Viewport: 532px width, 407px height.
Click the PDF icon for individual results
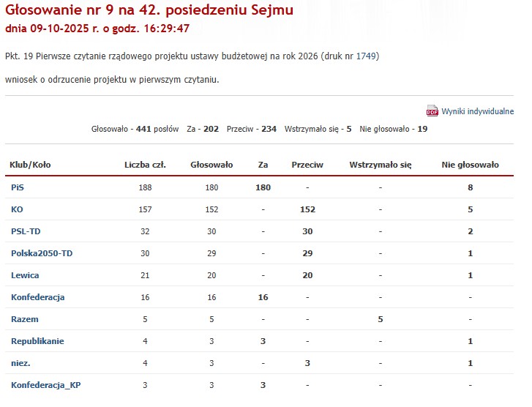(432, 111)
